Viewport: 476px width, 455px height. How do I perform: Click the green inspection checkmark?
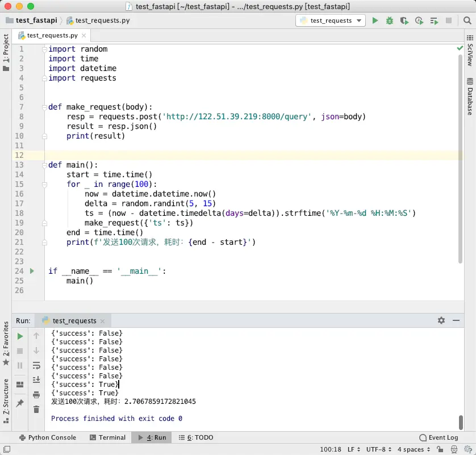click(460, 48)
